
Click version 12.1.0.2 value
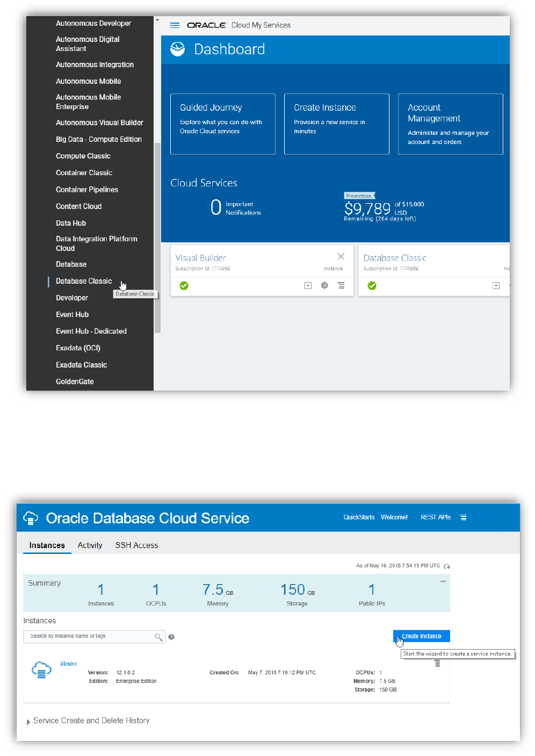tap(126, 673)
